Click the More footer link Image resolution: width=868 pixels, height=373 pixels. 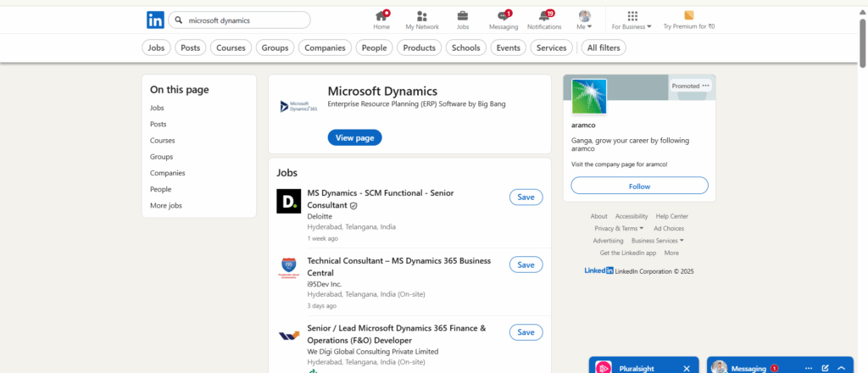[671, 253]
